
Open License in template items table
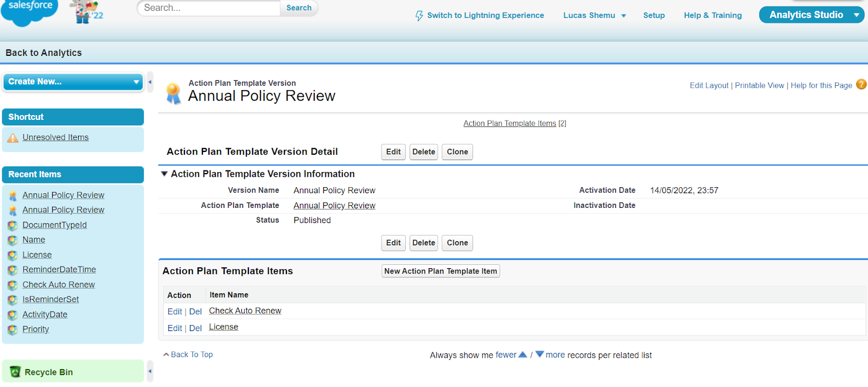pos(224,327)
